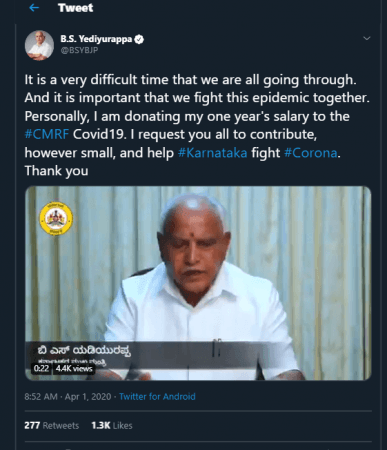
Task: Click the Kannada name caption in video
Action: (x=84, y=351)
